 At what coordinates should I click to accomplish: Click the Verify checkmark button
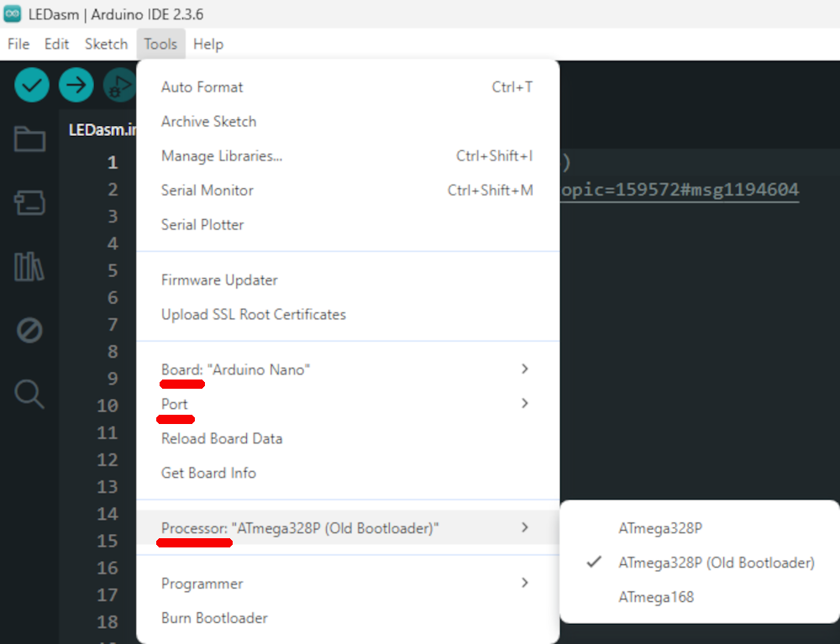tap(32, 85)
